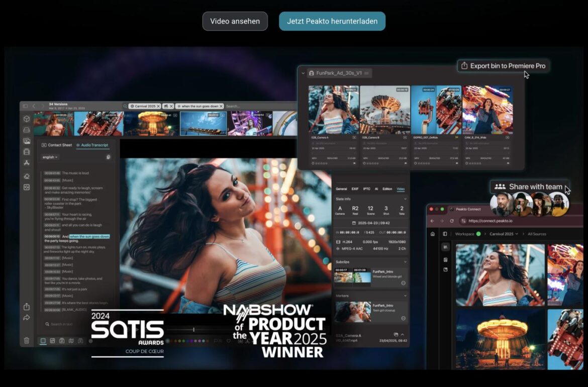Toggle the sidebar panel icon in the top bar
Viewport: 588px width, 387px height.
pyautogui.click(x=25, y=106)
